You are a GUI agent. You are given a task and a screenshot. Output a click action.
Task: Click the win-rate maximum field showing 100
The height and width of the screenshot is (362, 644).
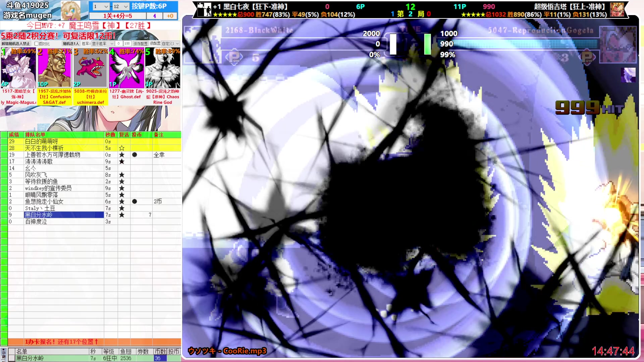pyautogui.click(x=127, y=44)
